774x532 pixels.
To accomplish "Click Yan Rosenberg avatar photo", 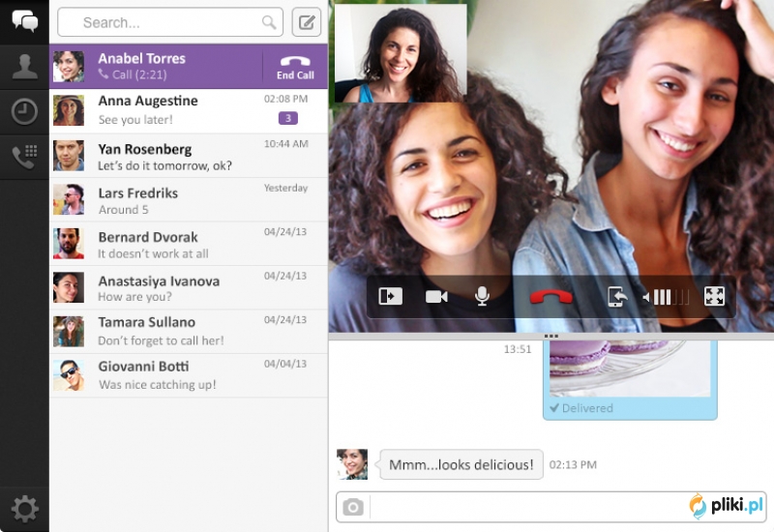I will [69, 156].
